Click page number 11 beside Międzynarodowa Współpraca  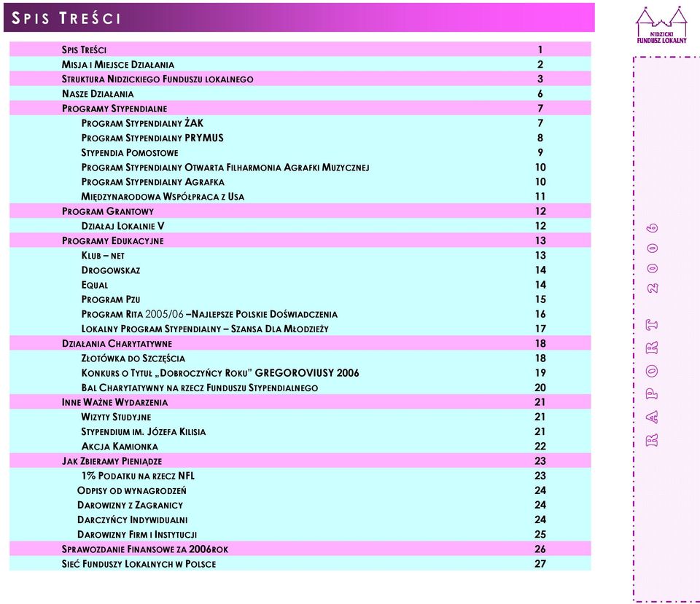point(540,197)
